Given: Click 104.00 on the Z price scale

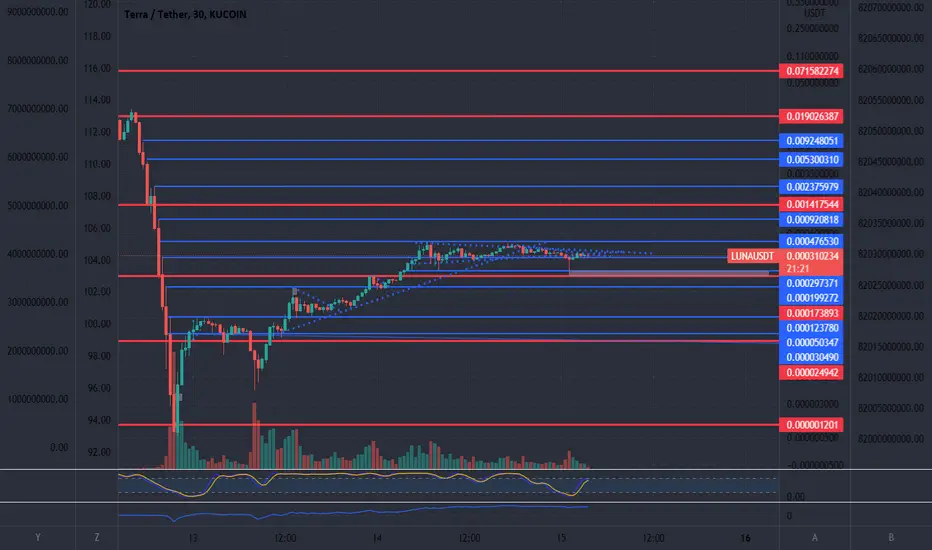Looking at the screenshot, I should point(97,260).
